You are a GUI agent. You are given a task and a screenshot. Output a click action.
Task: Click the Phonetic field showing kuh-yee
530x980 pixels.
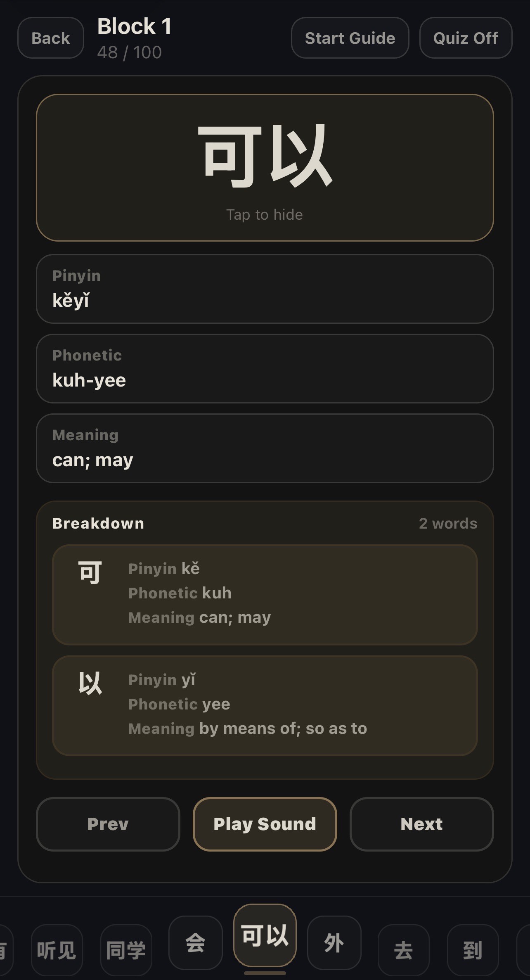coord(265,368)
